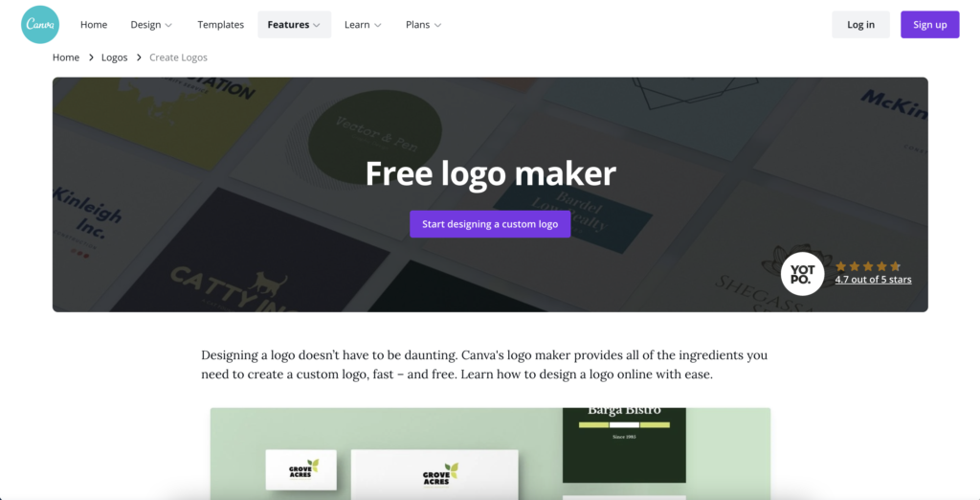The width and height of the screenshot is (980, 500).
Task: Click the purple Sign up button
Action: 929,24
